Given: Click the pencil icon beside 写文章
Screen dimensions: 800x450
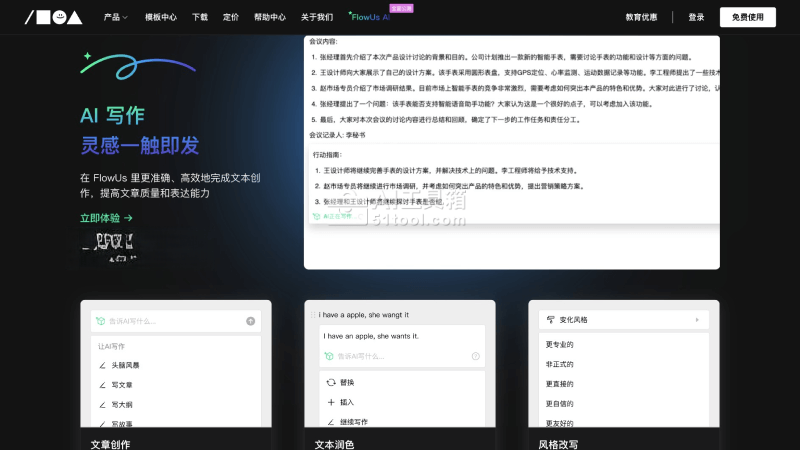Looking at the screenshot, I should [x=102, y=385].
